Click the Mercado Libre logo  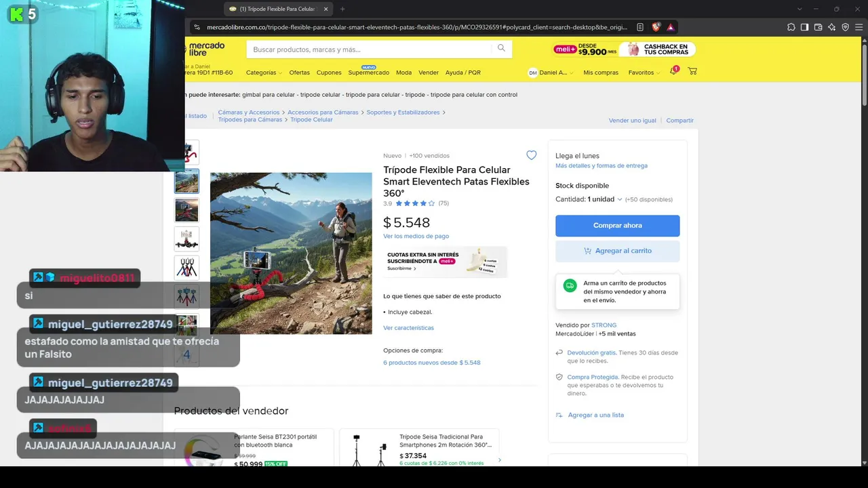pyautogui.click(x=205, y=49)
